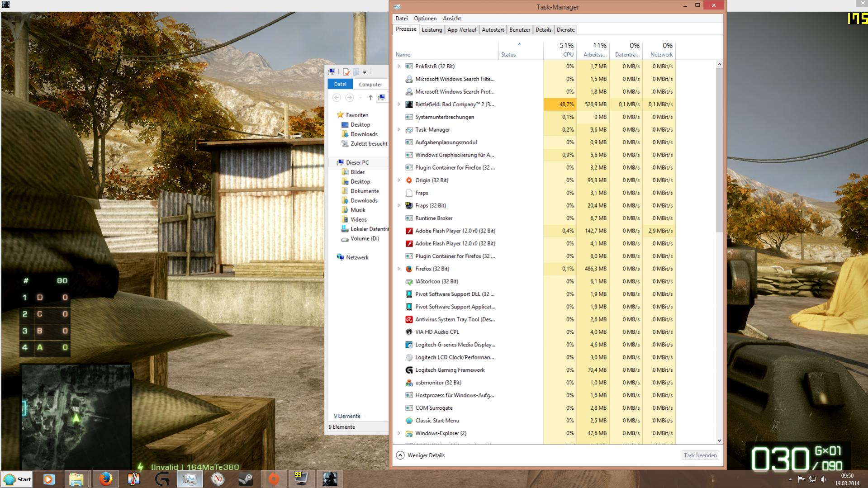868x488 pixels.
Task: Select the Runtime Broker process row
Action: coord(534,218)
